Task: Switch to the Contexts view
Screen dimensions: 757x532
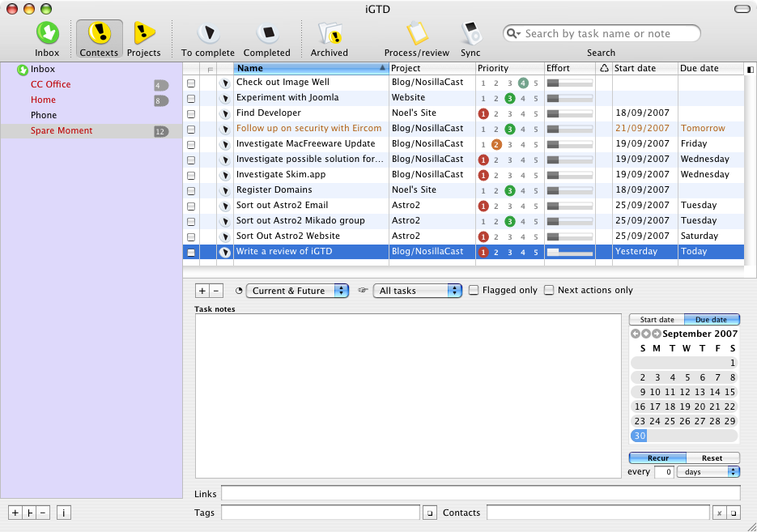Action: [x=99, y=34]
